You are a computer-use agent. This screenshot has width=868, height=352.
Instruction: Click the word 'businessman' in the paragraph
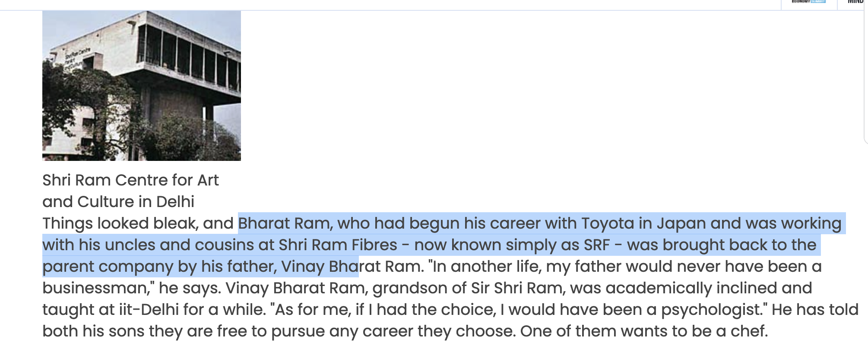(95, 288)
